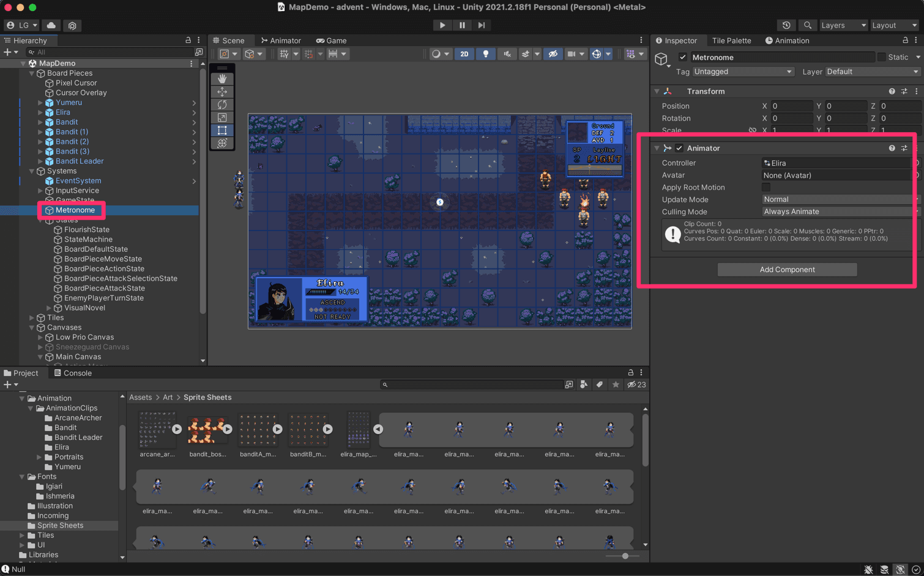The width and height of the screenshot is (924, 576).
Task: Disable the Animator component checkbox
Action: tap(679, 148)
